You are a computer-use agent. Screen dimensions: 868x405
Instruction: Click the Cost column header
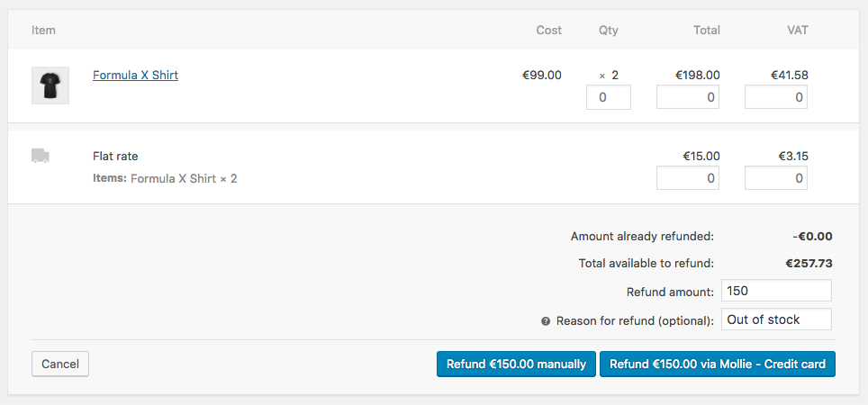pos(549,31)
